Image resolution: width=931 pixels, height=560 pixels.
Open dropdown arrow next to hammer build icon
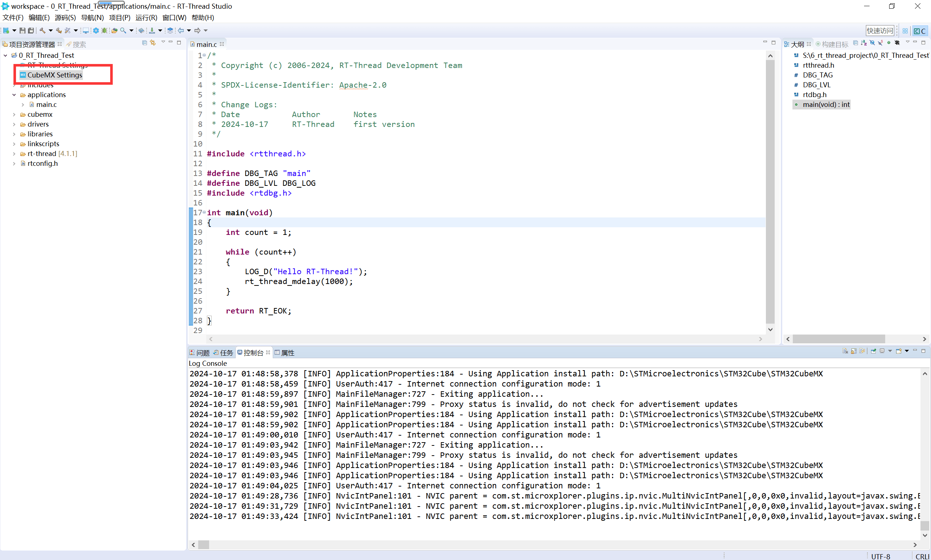click(51, 31)
